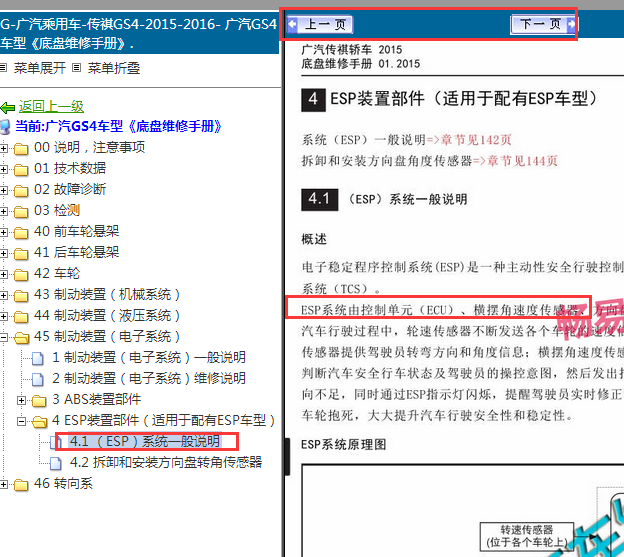Expand the 01 技术数据 node

coord(3,169)
